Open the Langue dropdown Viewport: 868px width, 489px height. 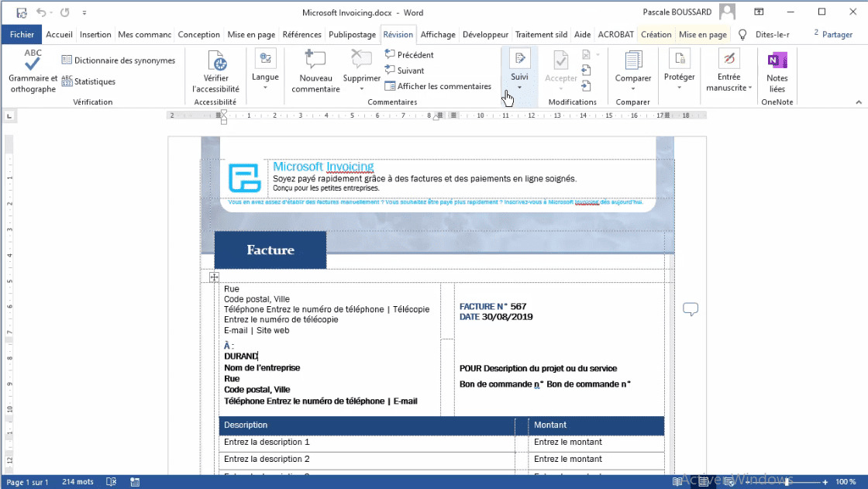265,71
